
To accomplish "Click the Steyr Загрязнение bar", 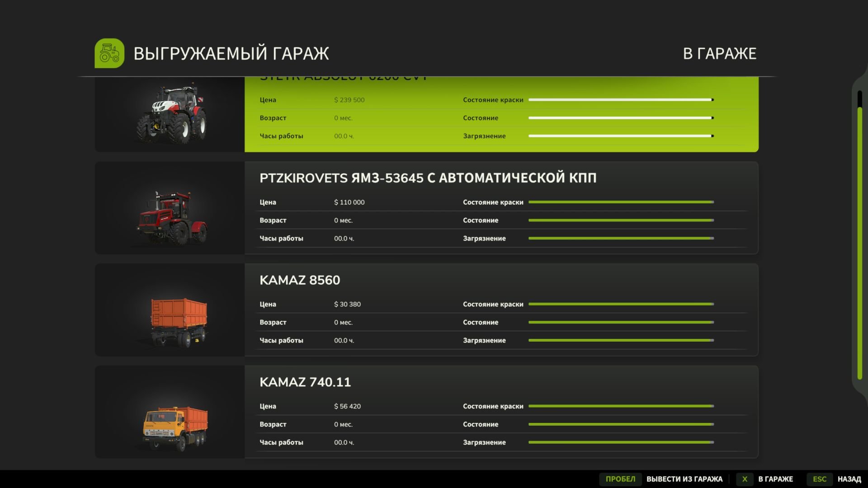I will point(621,136).
